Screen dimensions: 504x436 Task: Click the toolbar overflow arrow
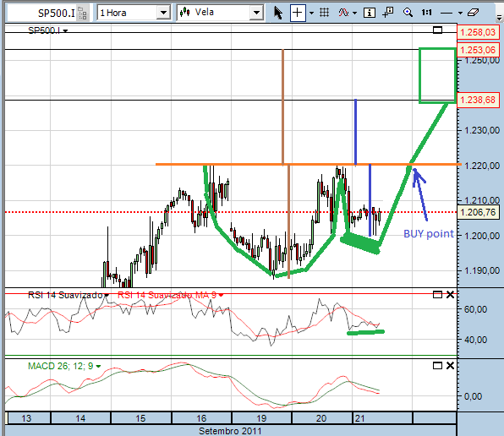point(500,19)
